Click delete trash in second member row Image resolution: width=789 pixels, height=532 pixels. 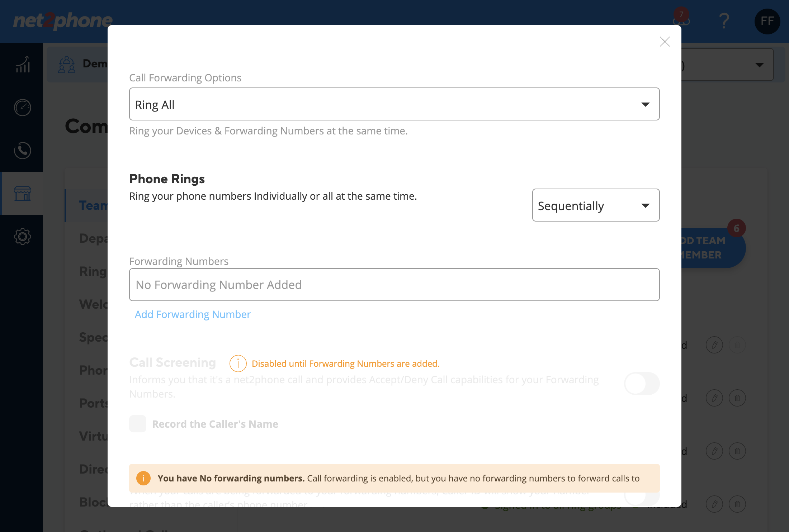pyautogui.click(x=737, y=398)
